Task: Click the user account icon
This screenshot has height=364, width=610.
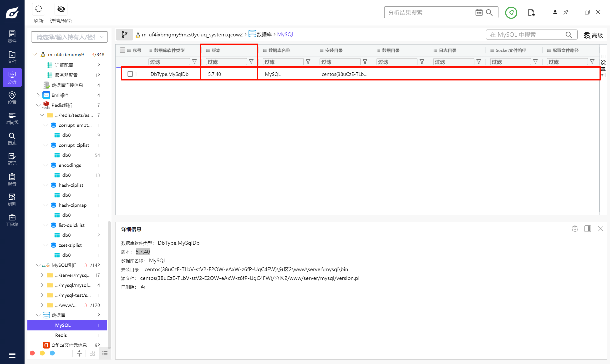Action: [x=555, y=12]
